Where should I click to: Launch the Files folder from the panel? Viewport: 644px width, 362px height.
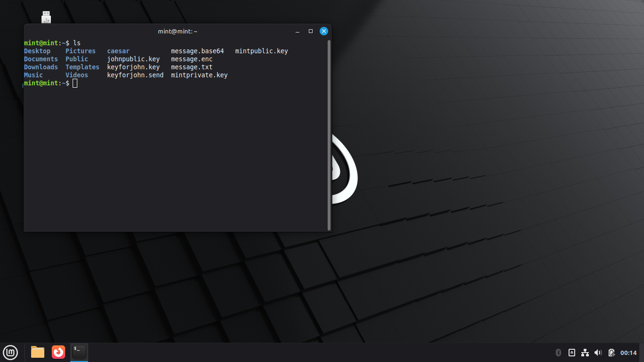(38, 352)
